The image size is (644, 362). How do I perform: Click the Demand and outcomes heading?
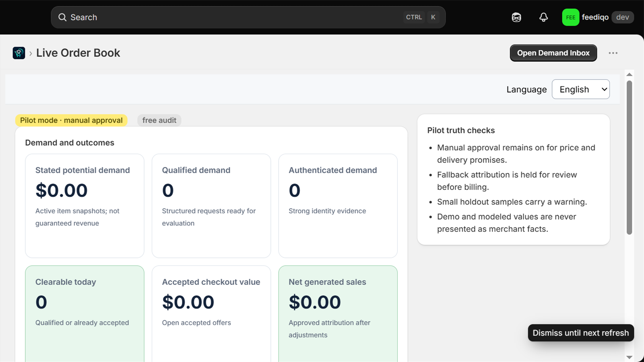pos(70,143)
